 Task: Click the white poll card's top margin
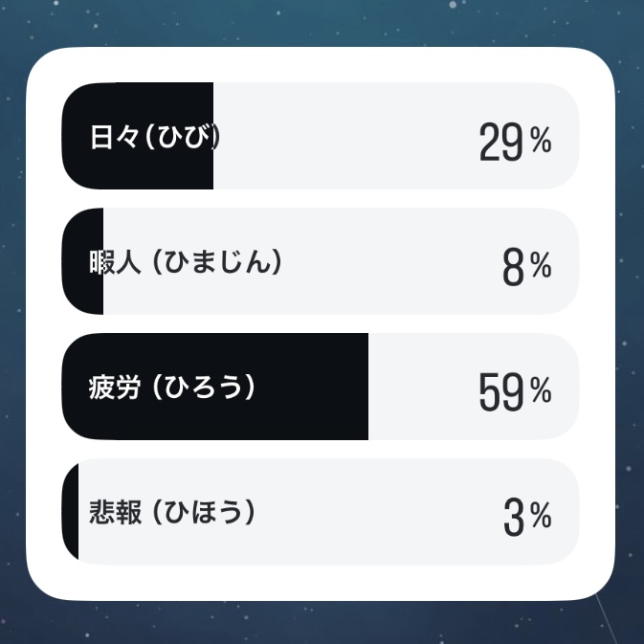click(321, 64)
